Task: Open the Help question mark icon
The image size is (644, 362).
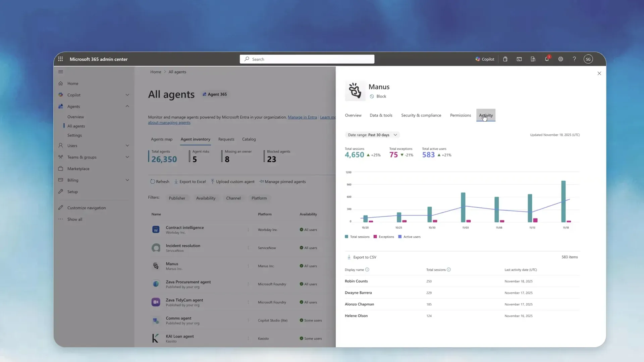Action: tap(574, 59)
